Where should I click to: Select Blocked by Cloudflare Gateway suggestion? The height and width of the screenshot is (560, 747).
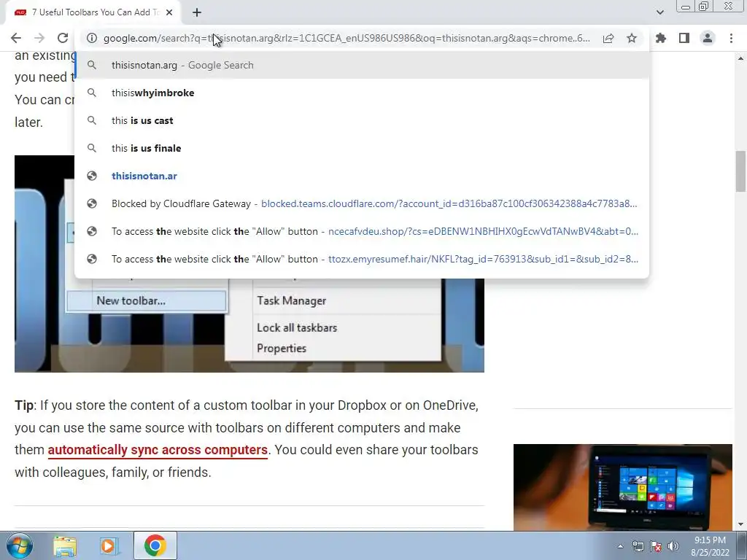click(362, 203)
